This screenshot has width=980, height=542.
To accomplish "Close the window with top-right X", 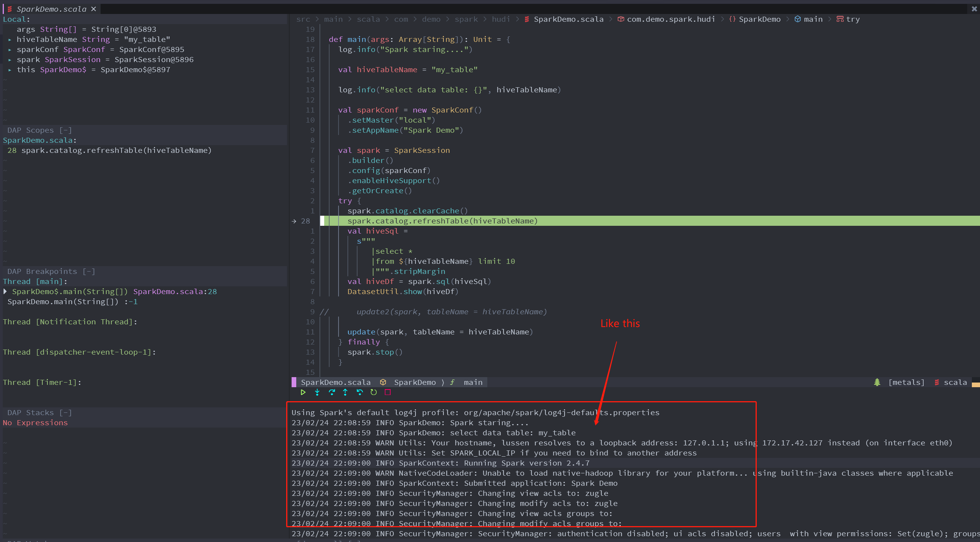I will click(974, 9).
